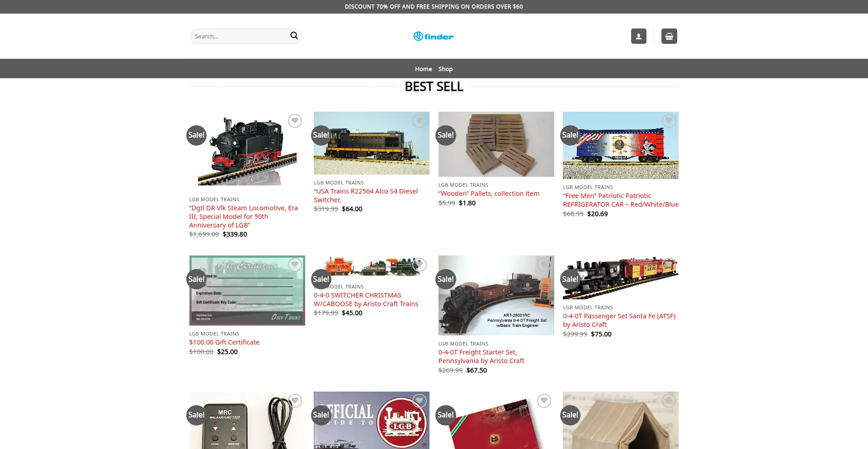The image size is (868, 449).
Task: Wishlist the LGB Journal red book
Action: click(544, 401)
